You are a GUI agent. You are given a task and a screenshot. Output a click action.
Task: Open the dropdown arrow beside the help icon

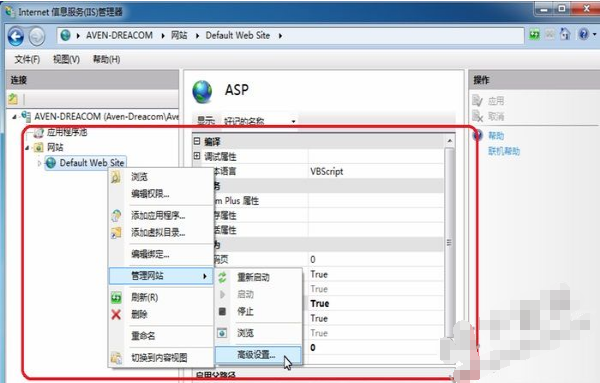point(594,35)
